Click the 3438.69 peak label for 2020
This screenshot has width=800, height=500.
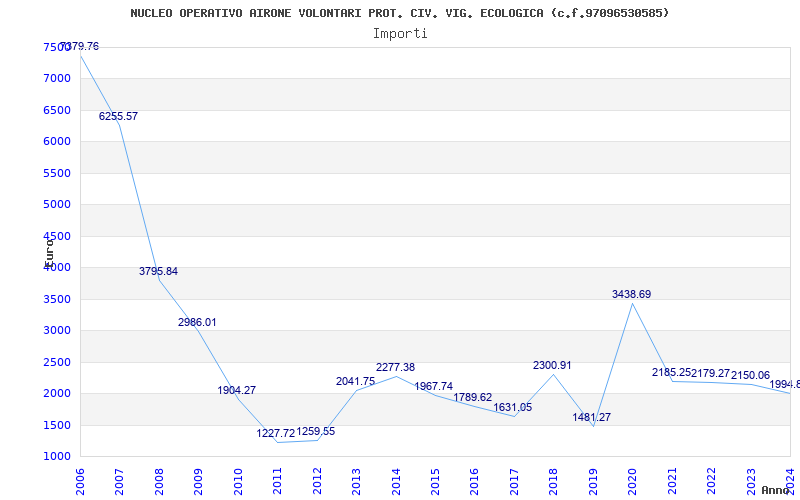[x=631, y=295]
